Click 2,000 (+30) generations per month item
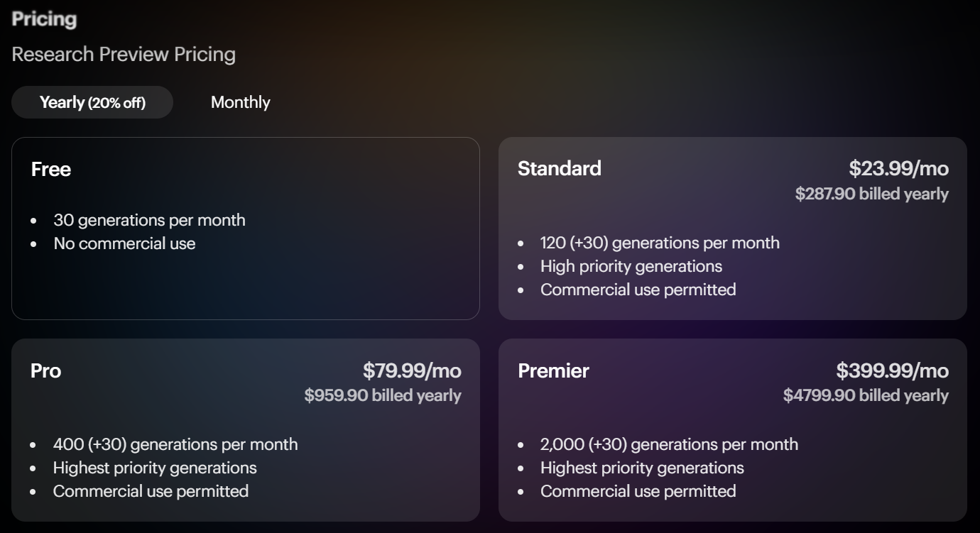Viewport: 980px width, 533px height. tap(669, 444)
